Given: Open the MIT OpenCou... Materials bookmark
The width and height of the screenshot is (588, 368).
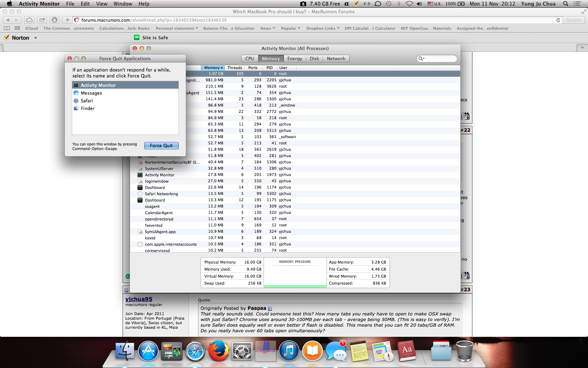Looking at the screenshot, I should (x=426, y=28).
